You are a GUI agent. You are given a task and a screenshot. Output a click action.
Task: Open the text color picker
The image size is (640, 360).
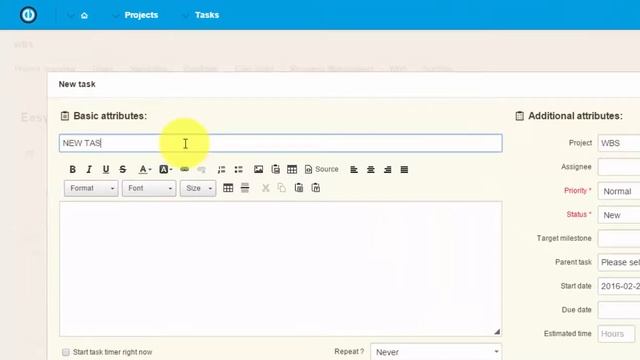[144, 169]
